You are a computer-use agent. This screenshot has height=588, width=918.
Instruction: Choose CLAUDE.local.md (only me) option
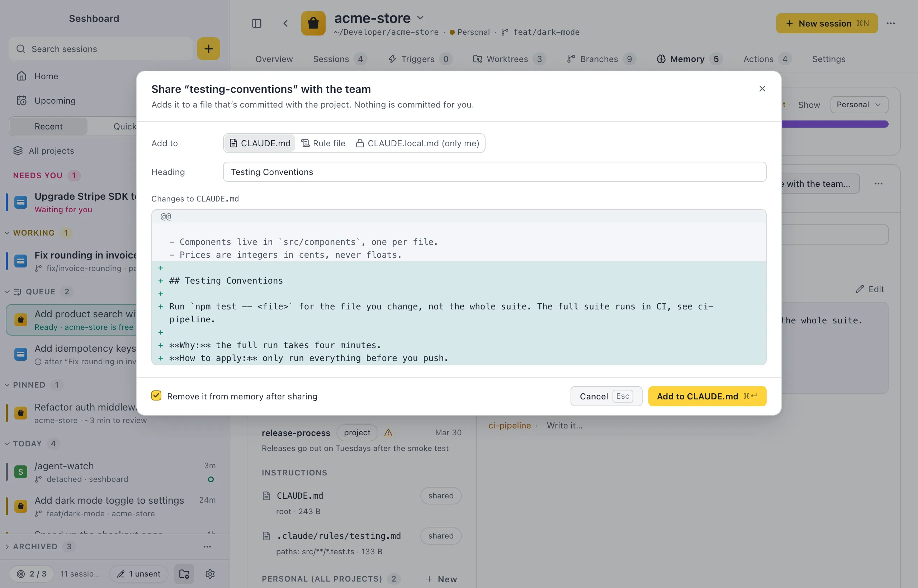pos(417,143)
